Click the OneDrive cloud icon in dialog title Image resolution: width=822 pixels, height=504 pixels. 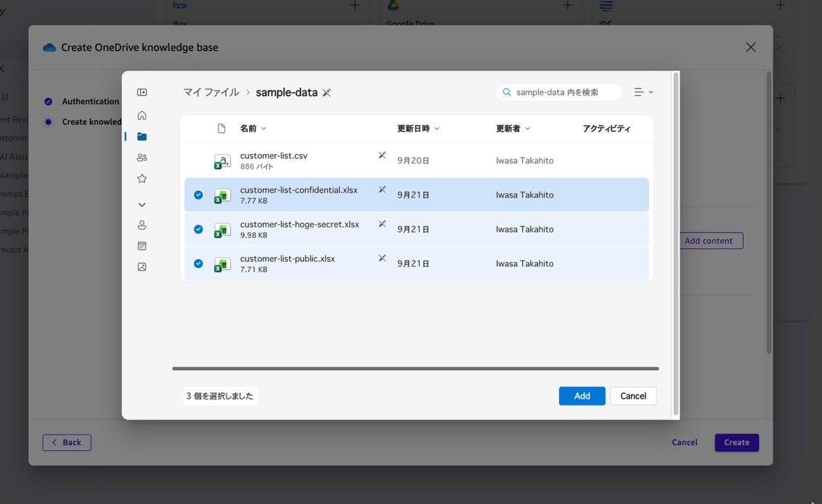(x=49, y=48)
